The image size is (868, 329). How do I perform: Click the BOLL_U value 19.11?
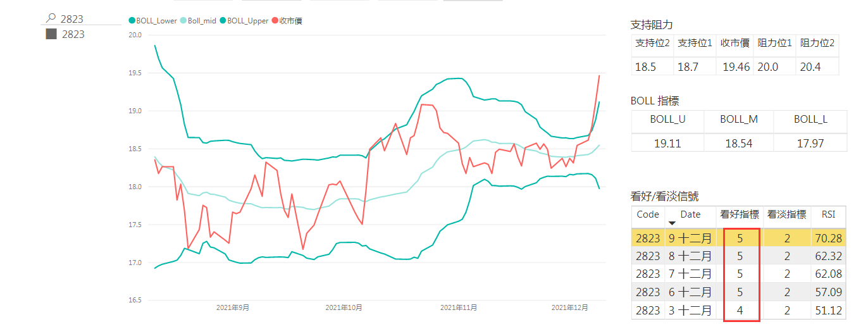(x=667, y=144)
